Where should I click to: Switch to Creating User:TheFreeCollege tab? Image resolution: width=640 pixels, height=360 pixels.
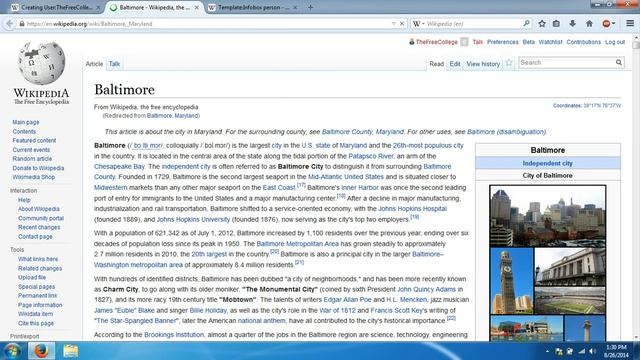56,7
